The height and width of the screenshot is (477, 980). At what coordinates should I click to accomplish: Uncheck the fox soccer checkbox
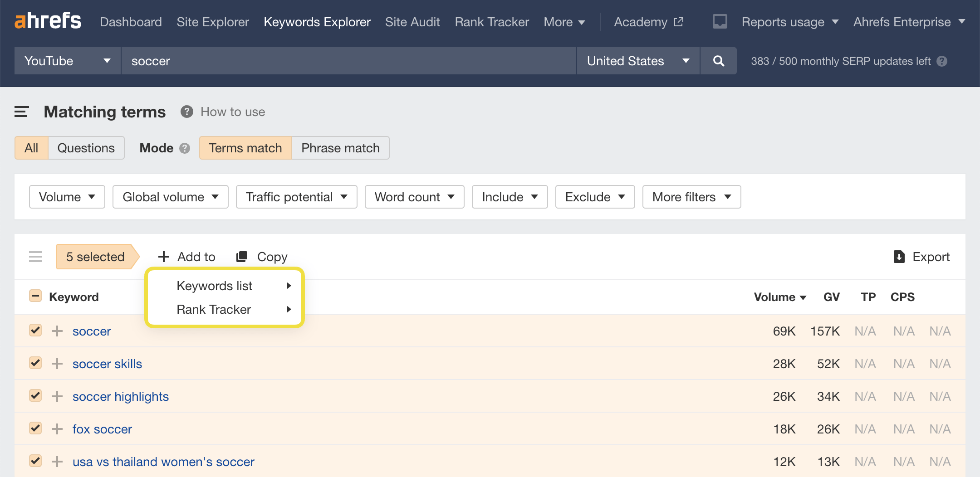click(35, 428)
